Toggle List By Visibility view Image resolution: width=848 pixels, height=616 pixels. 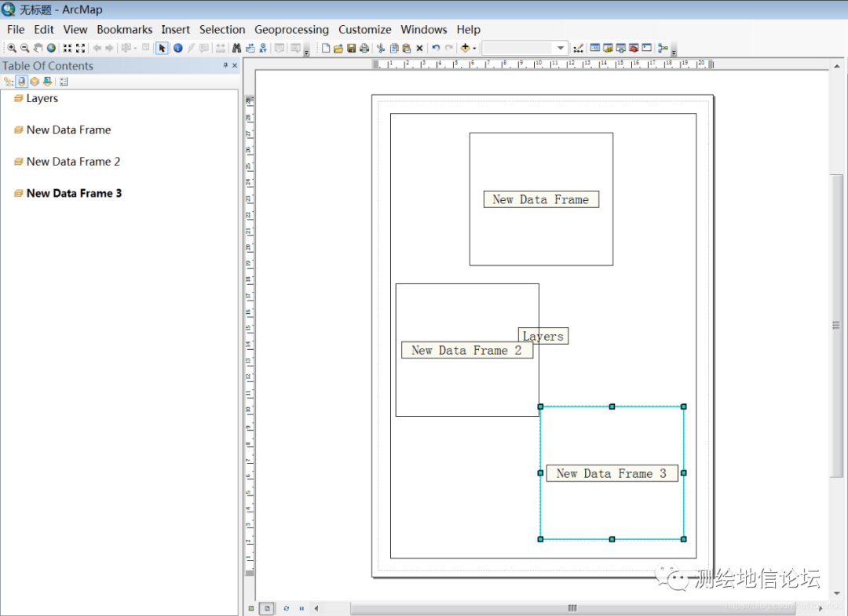coord(35,82)
